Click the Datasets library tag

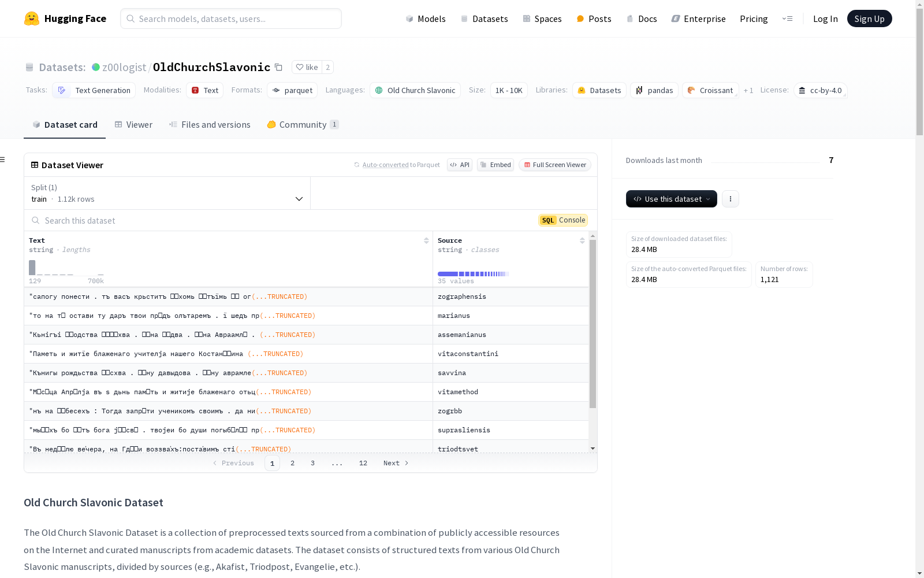coord(599,90)
